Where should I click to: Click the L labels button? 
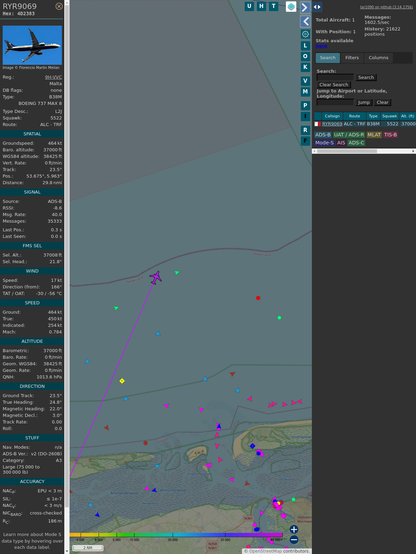point(305,46)
